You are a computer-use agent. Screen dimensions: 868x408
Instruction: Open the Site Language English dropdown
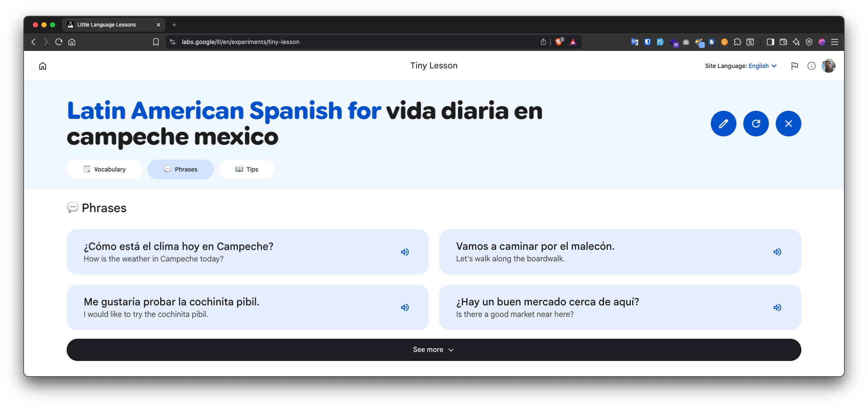pos(762,66)
